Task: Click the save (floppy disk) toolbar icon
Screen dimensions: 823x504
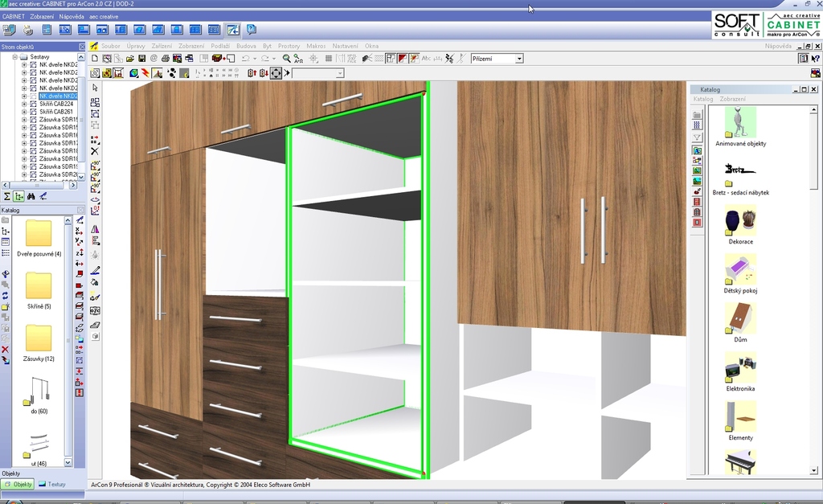Action: click(142, 59)
